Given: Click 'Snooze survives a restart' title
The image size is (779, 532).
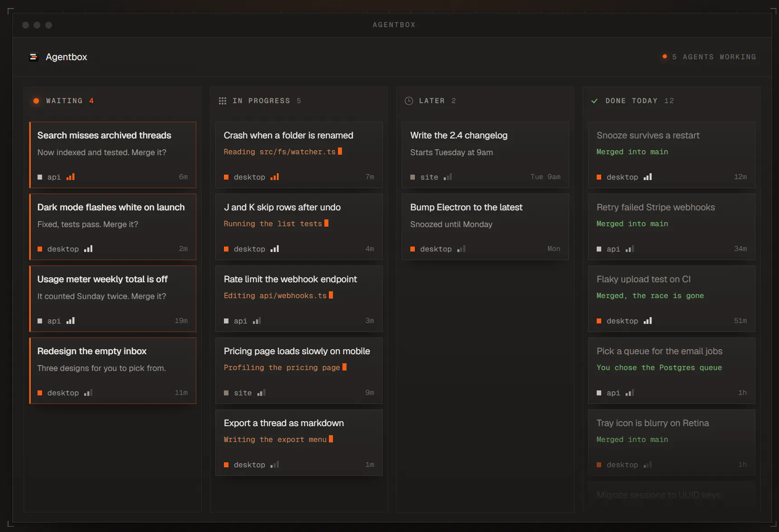Looking at the screenshot, I should [x=648, y=135].
